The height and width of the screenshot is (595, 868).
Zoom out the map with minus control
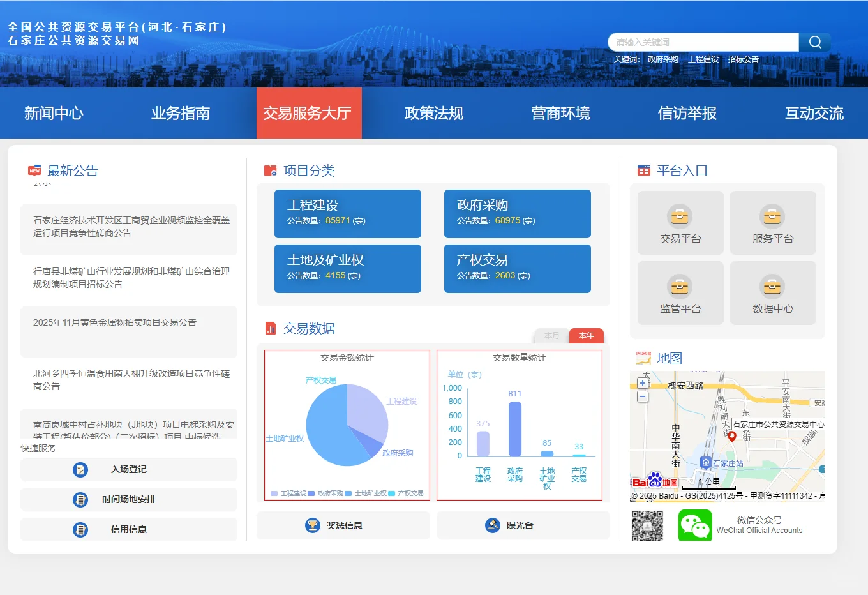point(643,396)
